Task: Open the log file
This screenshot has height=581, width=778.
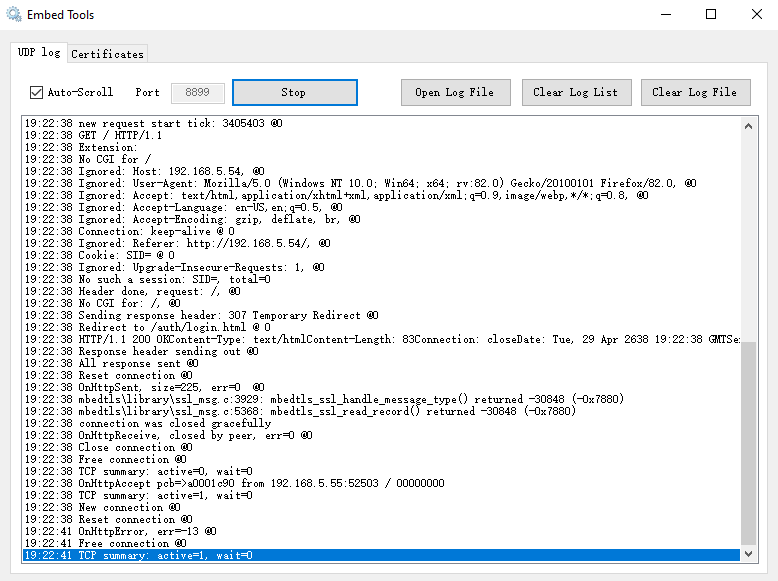Action: tap(455, 92)
